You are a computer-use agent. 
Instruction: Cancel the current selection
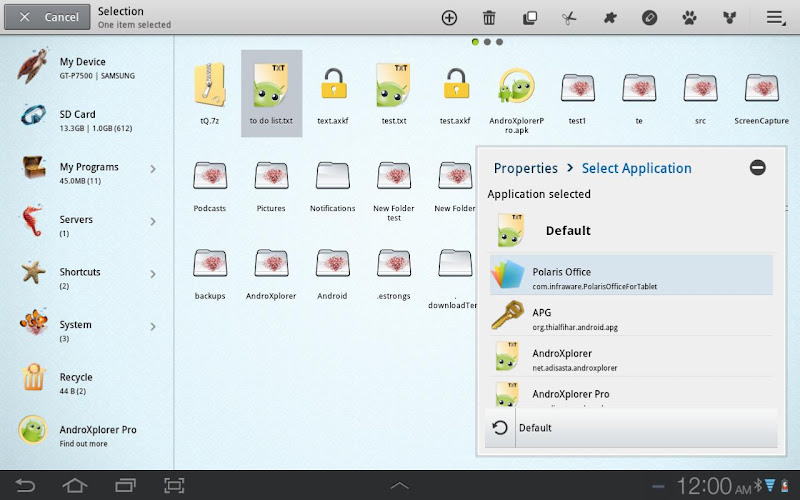point(47,17)
